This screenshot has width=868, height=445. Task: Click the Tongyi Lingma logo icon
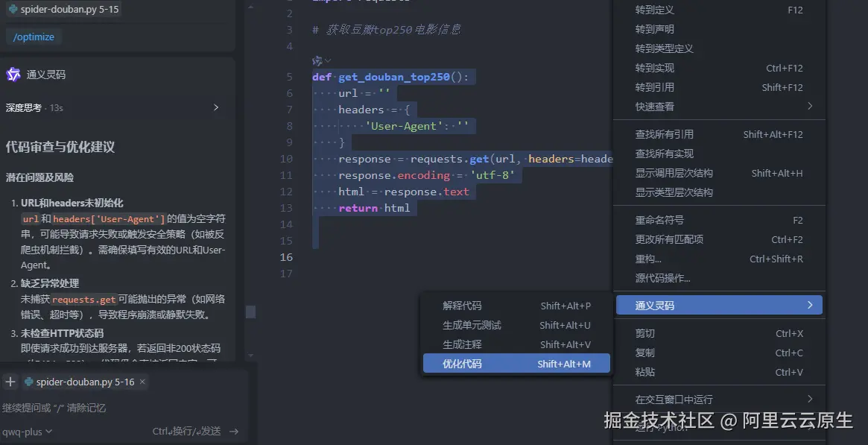(x=13, y=75)
